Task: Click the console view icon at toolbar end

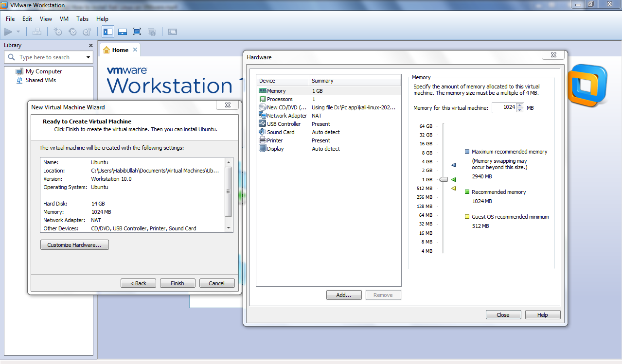Action: click(173, 32)
